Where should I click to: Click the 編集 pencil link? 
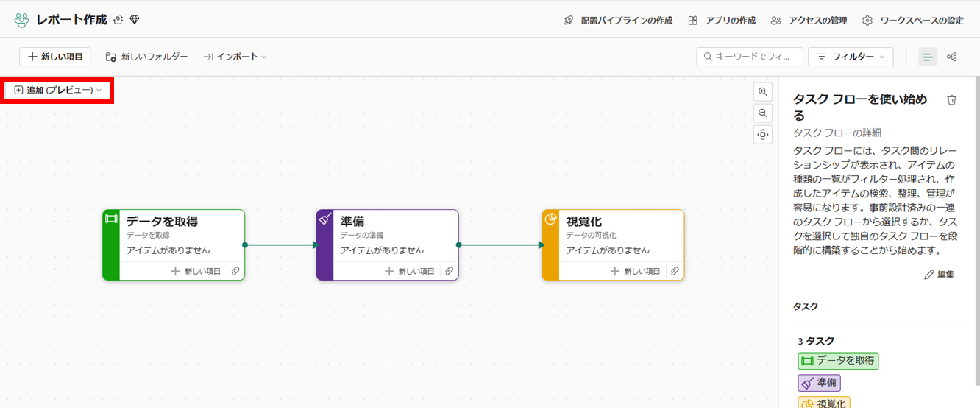pos(940,275)
